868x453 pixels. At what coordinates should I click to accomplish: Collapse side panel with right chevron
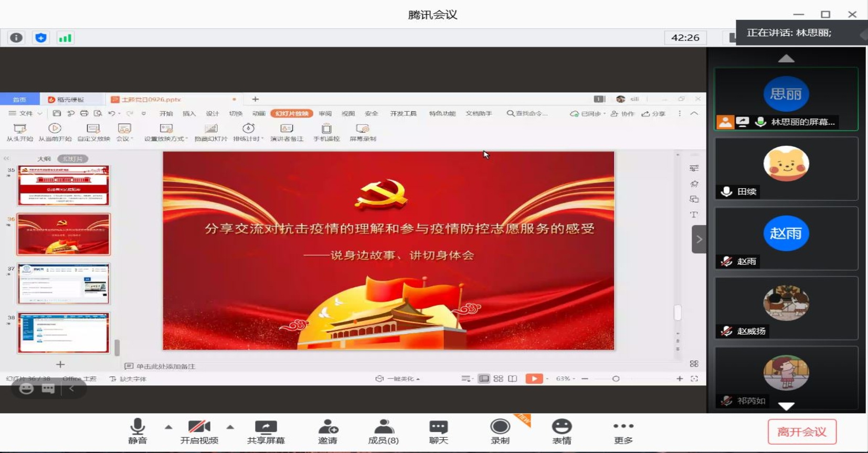pos(698,239)
